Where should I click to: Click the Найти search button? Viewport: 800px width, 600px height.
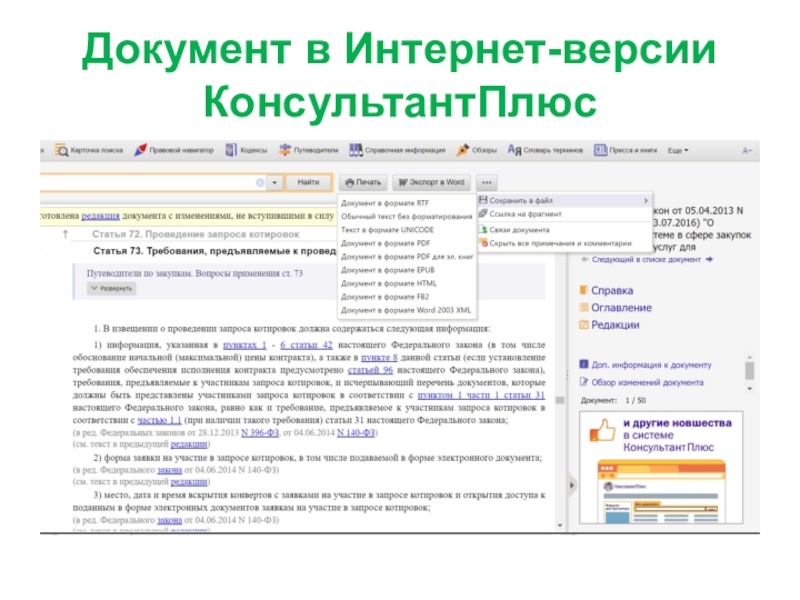pyautogui.click(x=309, y=182)
